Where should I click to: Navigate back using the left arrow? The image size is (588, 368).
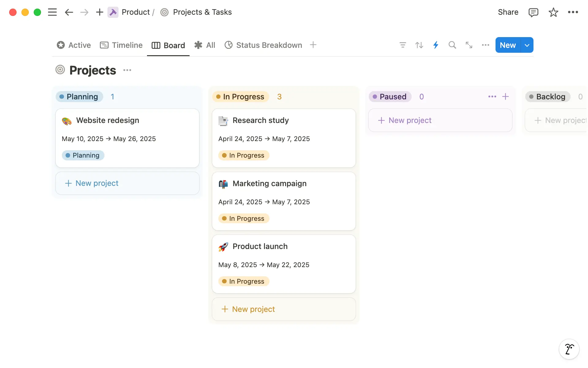pos(69,12)
